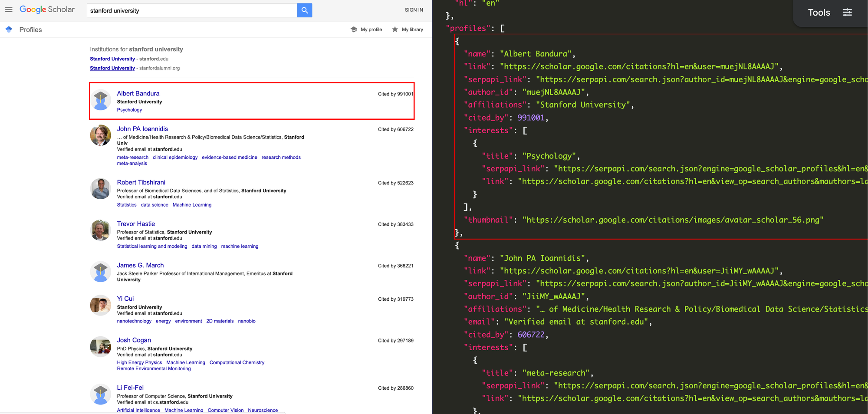The image size is (868, 414).
Task: Select the environment interest tag
Action: tap(188, 321)
